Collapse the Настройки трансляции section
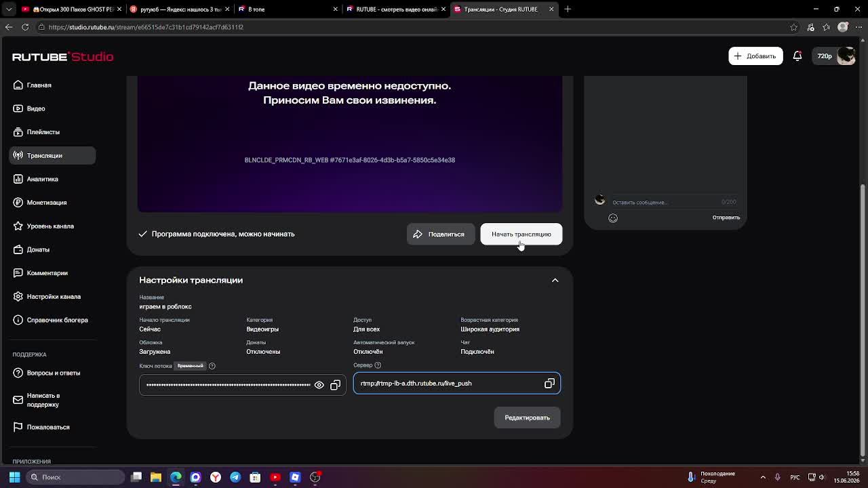868x488 pixels. point(555,280)
